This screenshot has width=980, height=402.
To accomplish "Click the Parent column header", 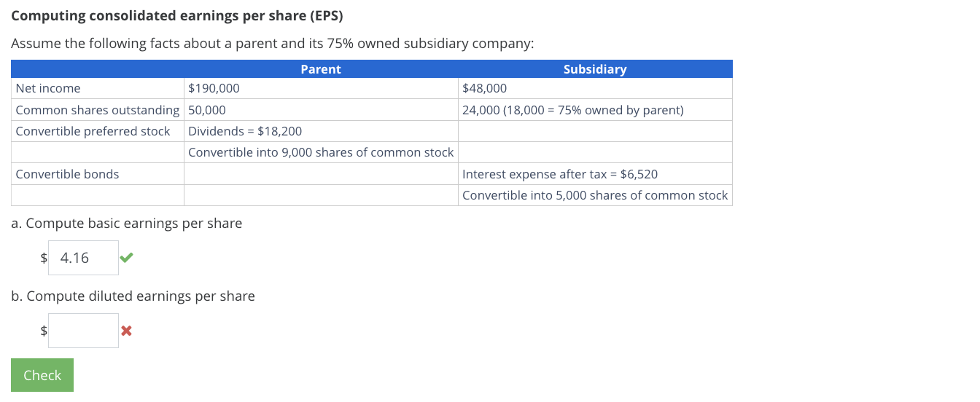I will pyautogui.click(x=321, y=69).
